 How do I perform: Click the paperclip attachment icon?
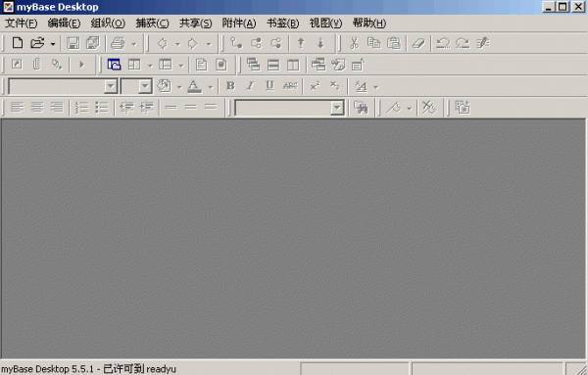tap(36, 65)
